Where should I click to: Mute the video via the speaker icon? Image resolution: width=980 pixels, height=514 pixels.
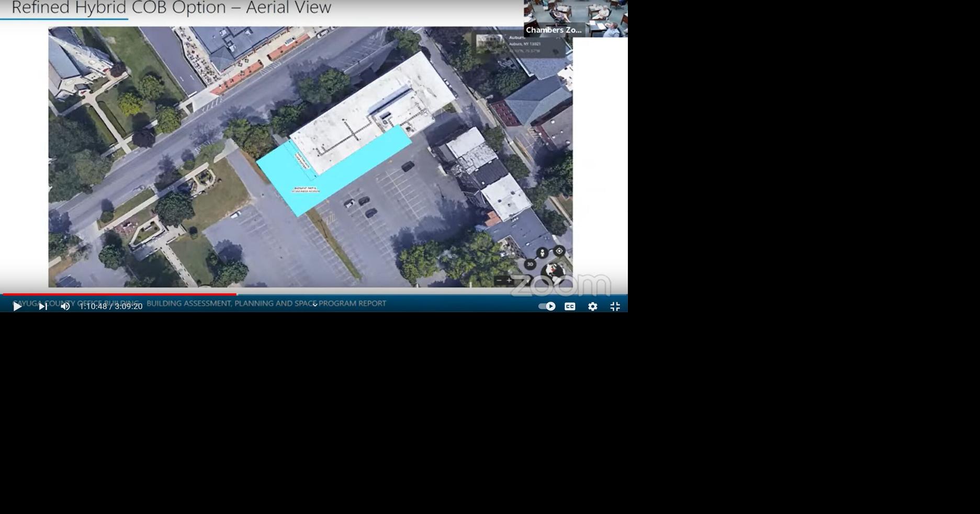[x=65, y=306]
